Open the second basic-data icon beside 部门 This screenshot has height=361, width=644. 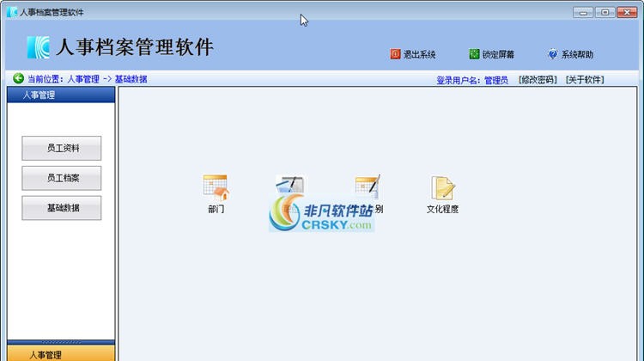(x=290, y=185)
